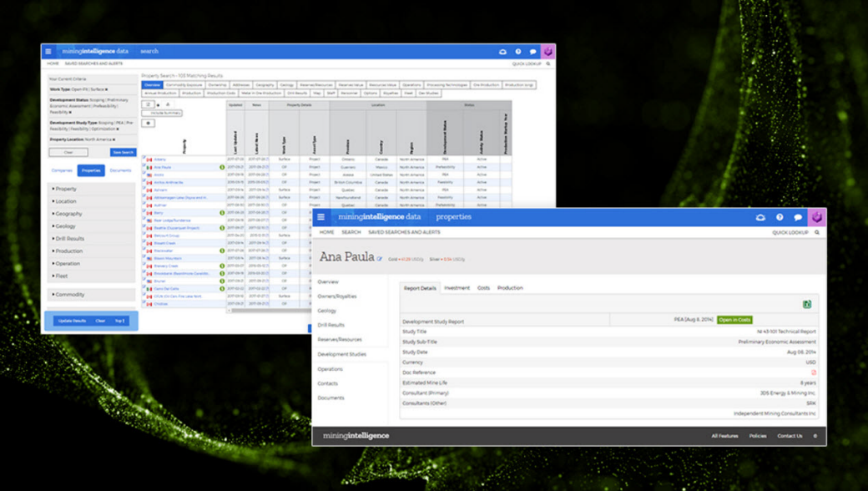Click the green Open in Costs button
Viewport: 868px width, 491px height.
coord(734,320)
